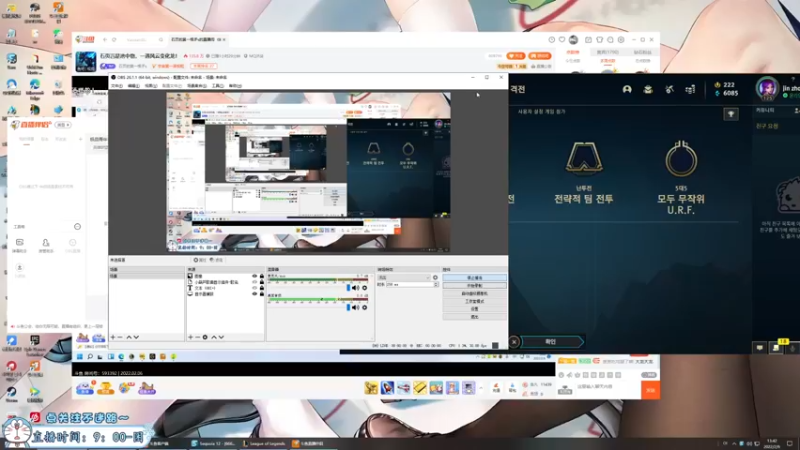Open source filters button above scenes panel
Image resolution: width=800 pixels, height=450 pixels.
[216, 260]
